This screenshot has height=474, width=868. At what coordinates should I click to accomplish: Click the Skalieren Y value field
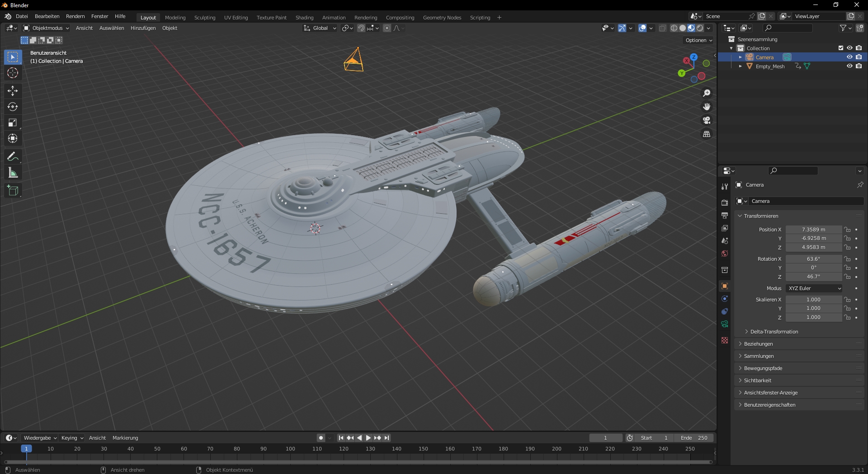[813, 308]
